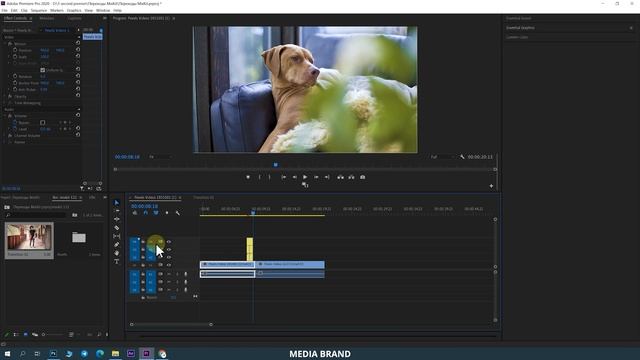The height and width of the screenshot is (360, 640).
Task: Select the Selection tool arrow
Action: click(117, 202)
